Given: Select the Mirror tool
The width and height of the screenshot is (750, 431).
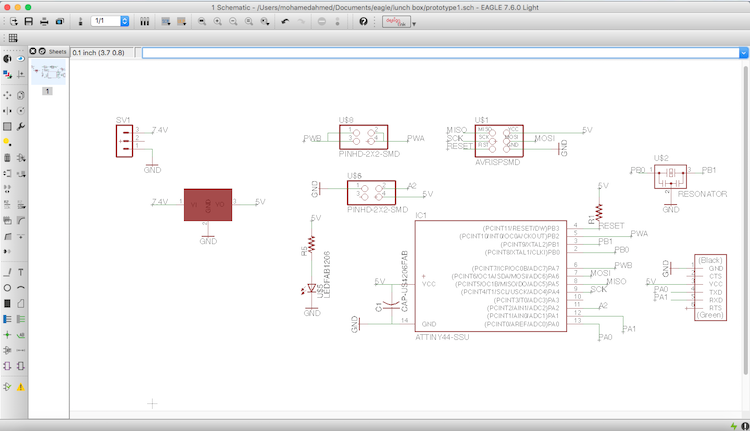Looking at the screenshot, I should point(7,111).
